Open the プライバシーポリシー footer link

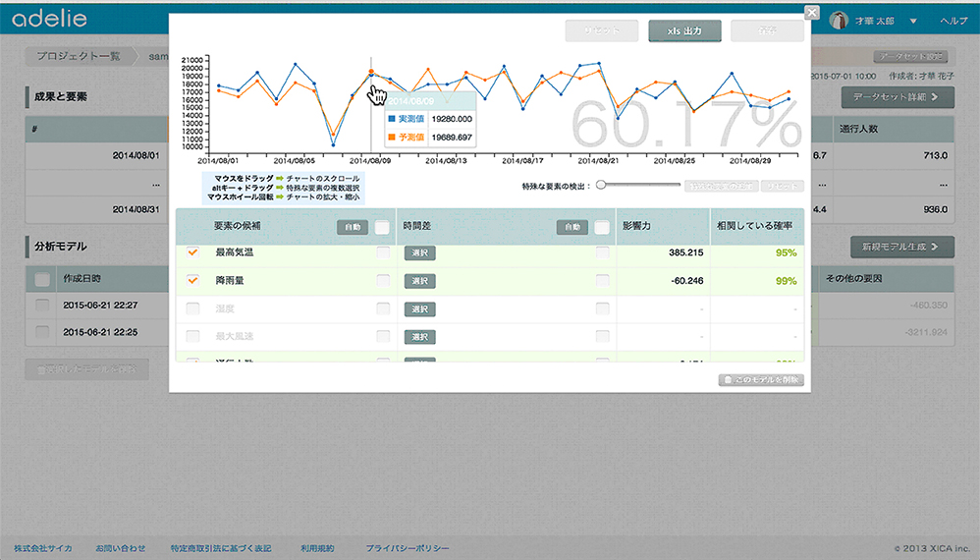(x=408, y=548)
